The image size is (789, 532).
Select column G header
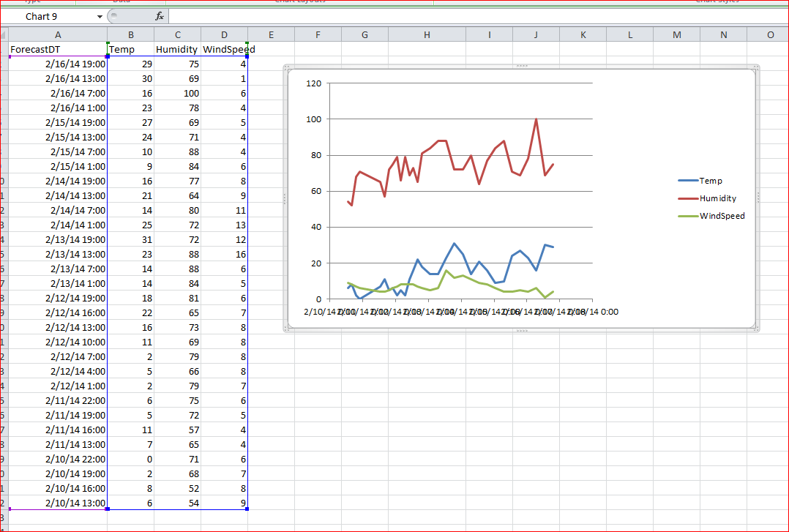[364, 34]
